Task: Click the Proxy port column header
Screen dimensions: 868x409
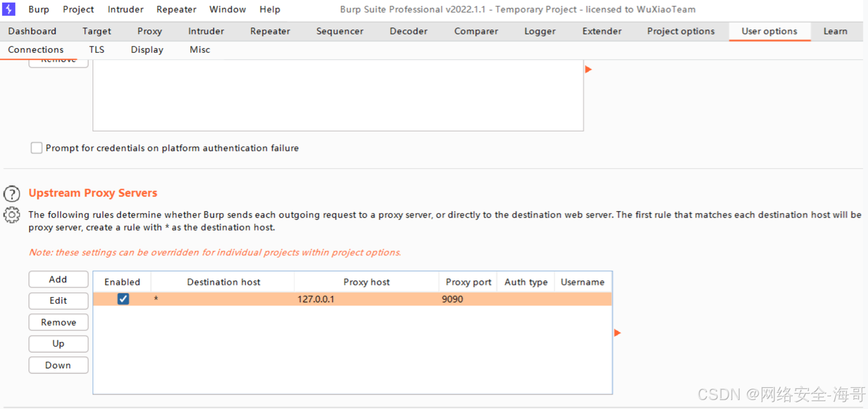Action: (x=469, y=282)
